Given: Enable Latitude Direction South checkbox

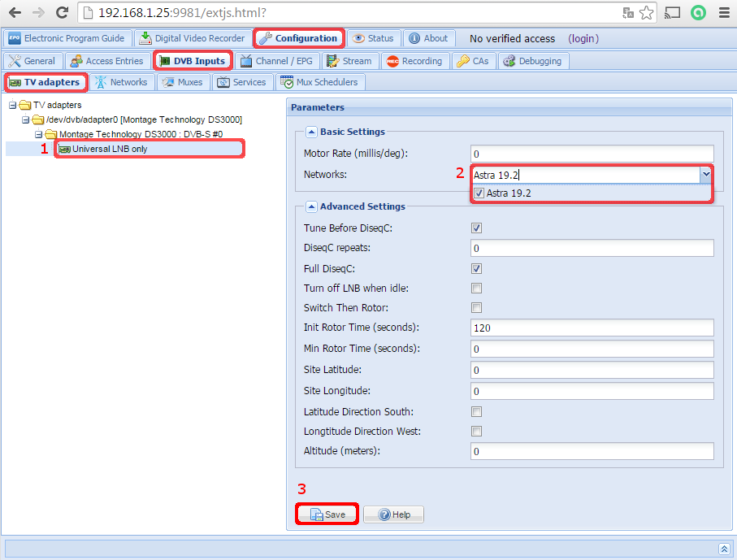Looking at the screenshot, I should pyautogui.click(x=477, y=412).
